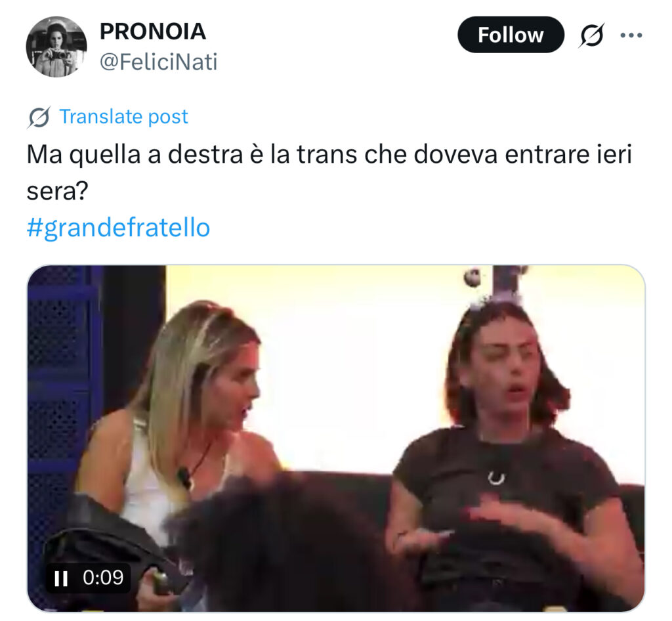Click the 0:09 video timestamp
672x621 pixels.
[103, 578]
